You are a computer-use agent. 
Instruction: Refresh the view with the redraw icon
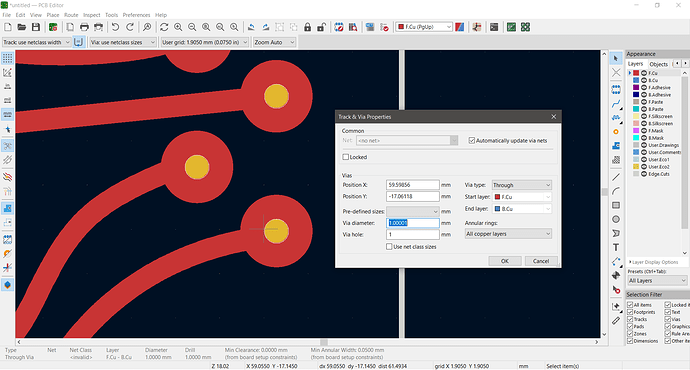pyautogui.click(x=164, y=27)
